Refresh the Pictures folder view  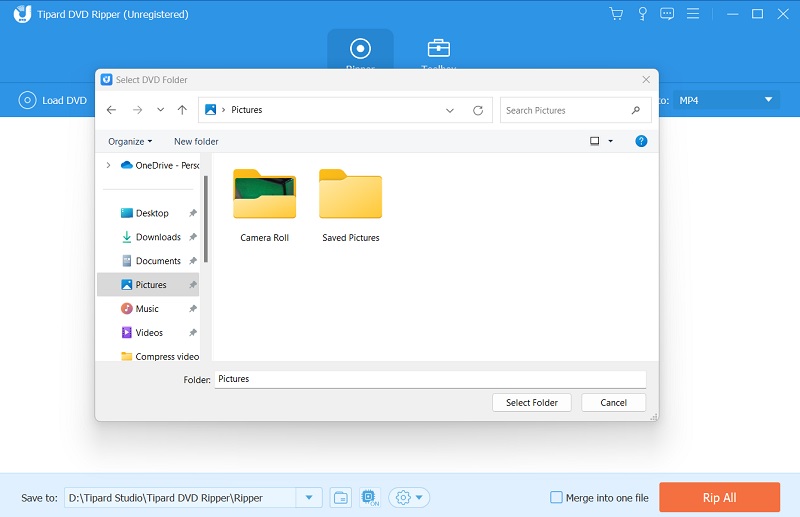click(x=478, y=110)
